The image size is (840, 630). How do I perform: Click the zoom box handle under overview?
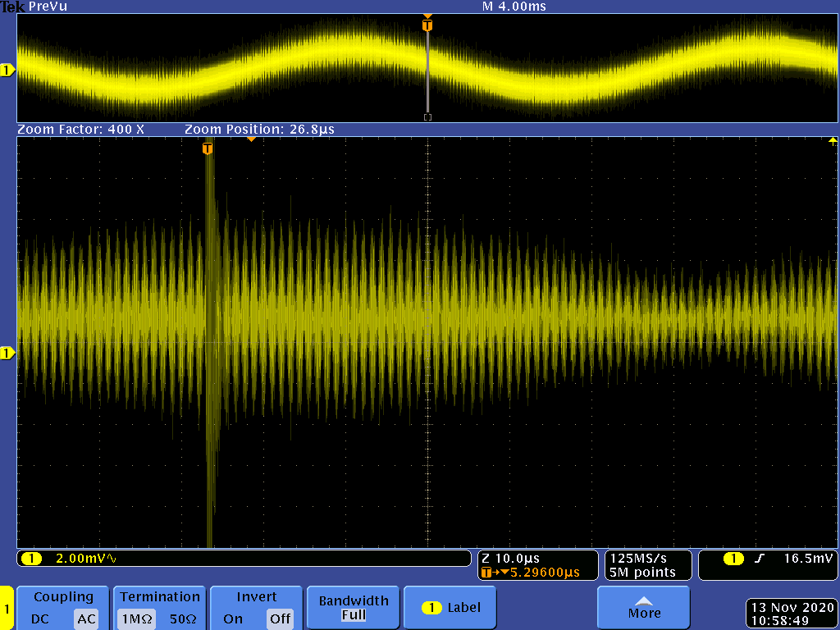click(x=427, y=117)
